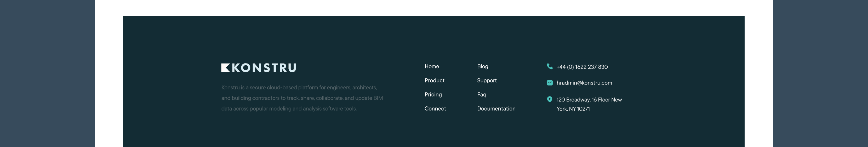
Task: Click the KONSTRU wordmark text
Action: pyautogui.click(x=264, y=68)
